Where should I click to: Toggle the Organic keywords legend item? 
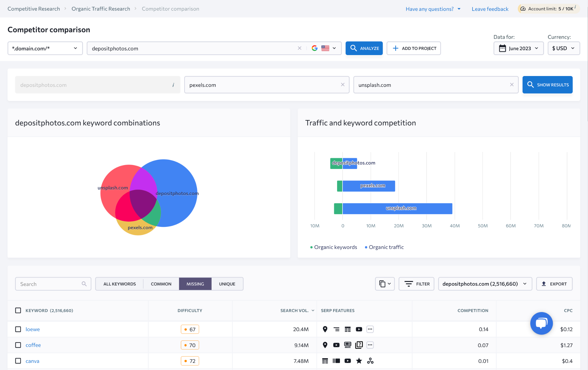[334, 247]
